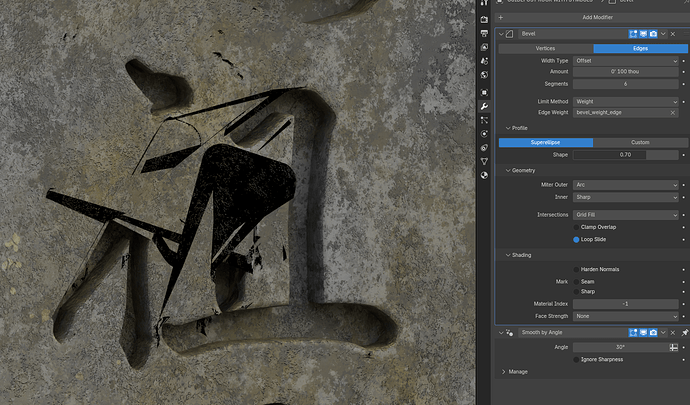690x405 pixels.
Task: Open the World properties tab icon
Action: pyautogui.click(x=484, y=75)
